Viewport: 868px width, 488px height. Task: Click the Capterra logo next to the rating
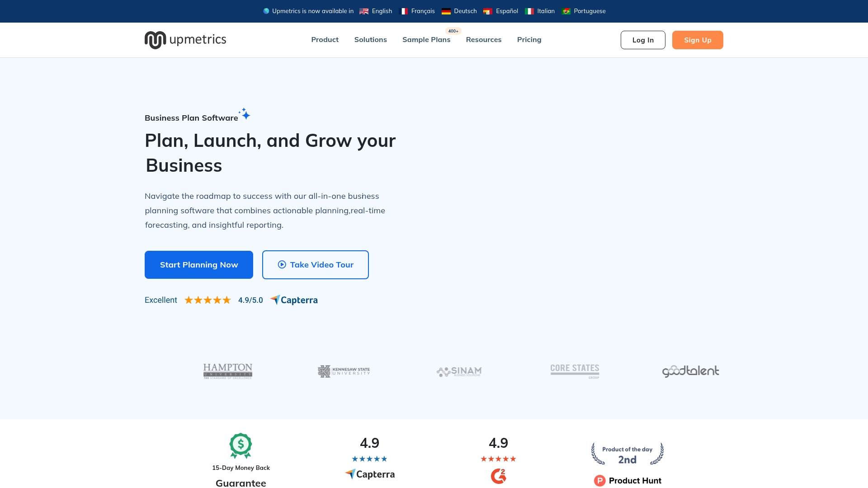point(293,300)
